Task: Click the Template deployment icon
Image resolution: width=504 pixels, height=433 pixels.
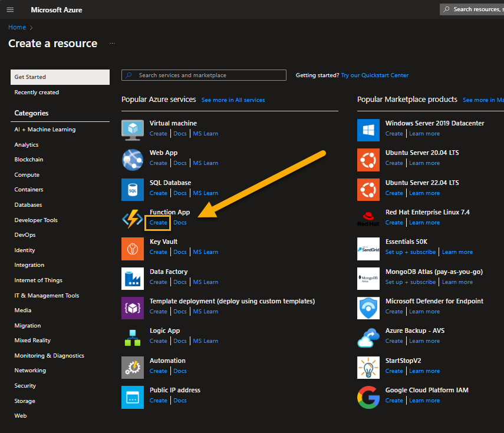Action: pos(133,308)
